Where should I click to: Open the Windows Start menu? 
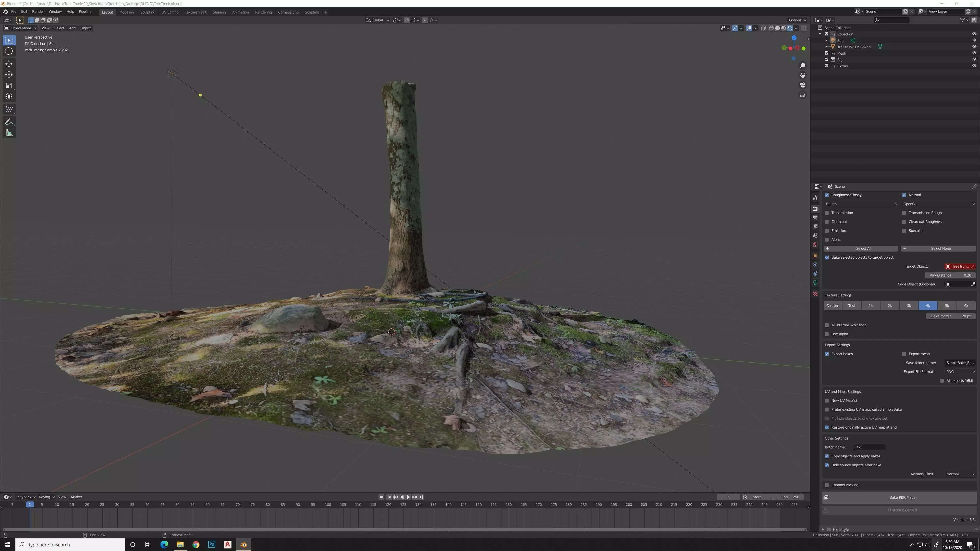click(x=8, y=545)
